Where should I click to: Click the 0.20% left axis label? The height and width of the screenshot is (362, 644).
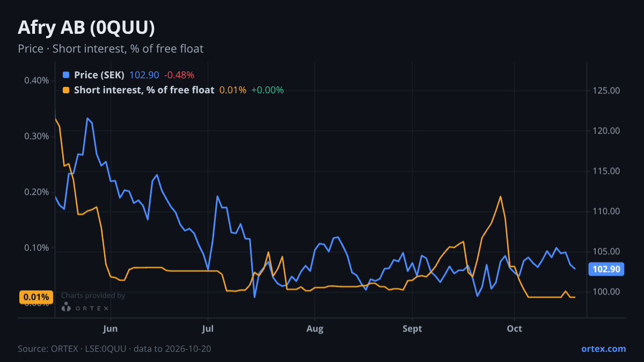point(36,192)
